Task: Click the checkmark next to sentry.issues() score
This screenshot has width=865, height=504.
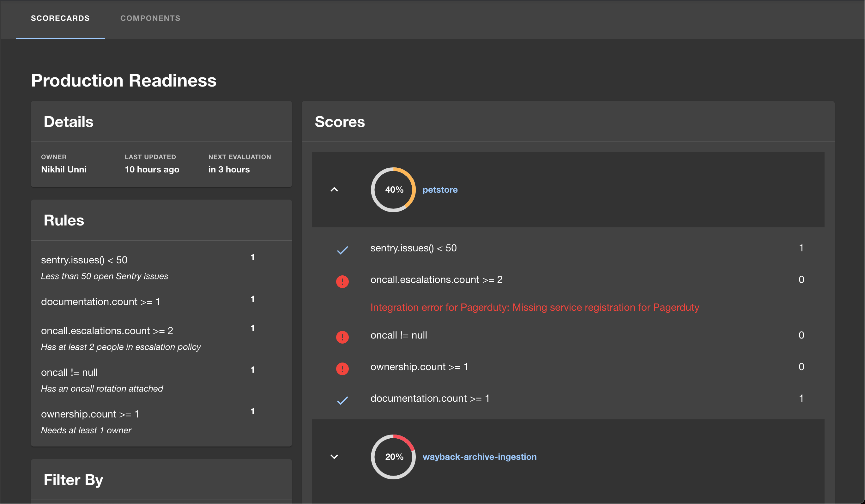Action: coord(342,250)
